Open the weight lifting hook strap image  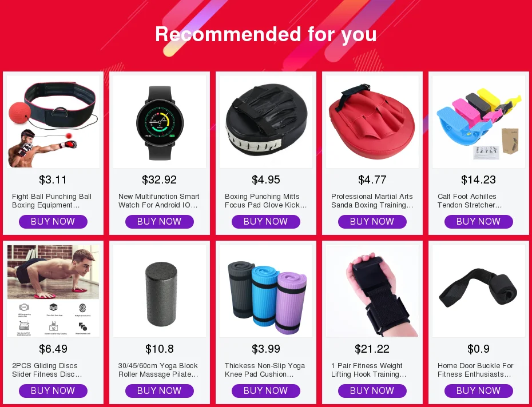pos(372,290)
